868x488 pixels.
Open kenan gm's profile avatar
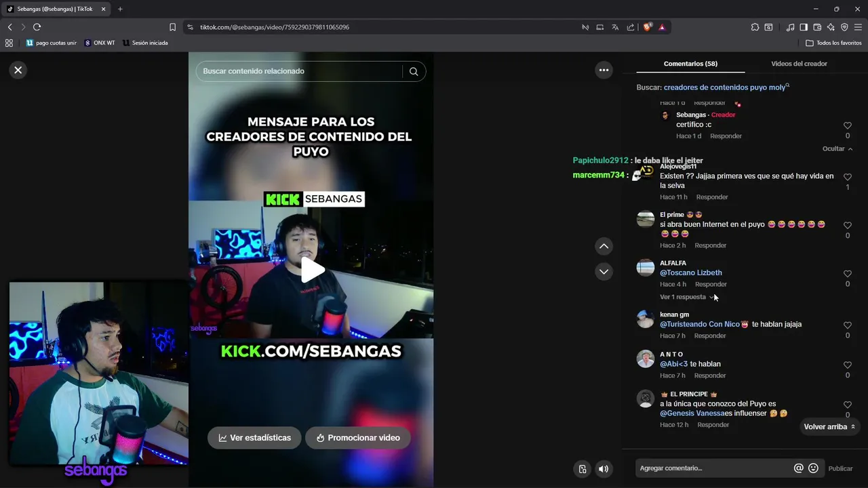pyautogui.click(x=646, y=319)
